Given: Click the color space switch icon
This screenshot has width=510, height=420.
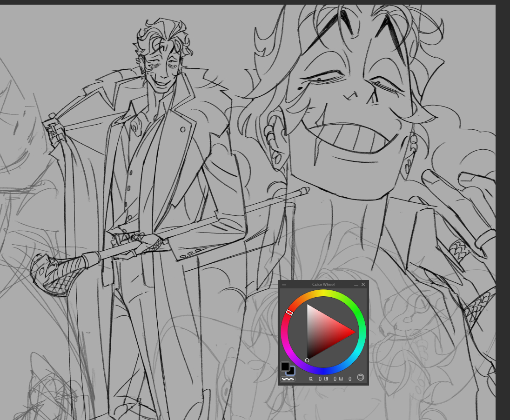Looking at the screenshot, I should coord(361,377).
